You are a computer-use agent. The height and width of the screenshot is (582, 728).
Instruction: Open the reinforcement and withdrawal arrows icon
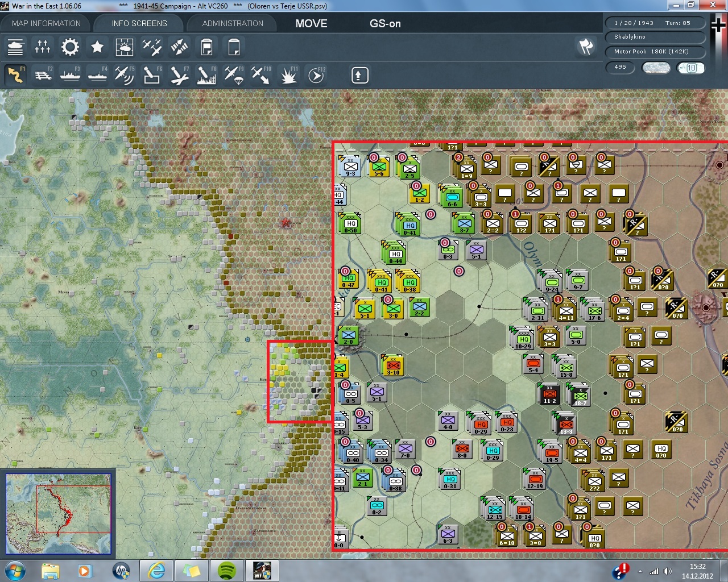pos(179,47)
